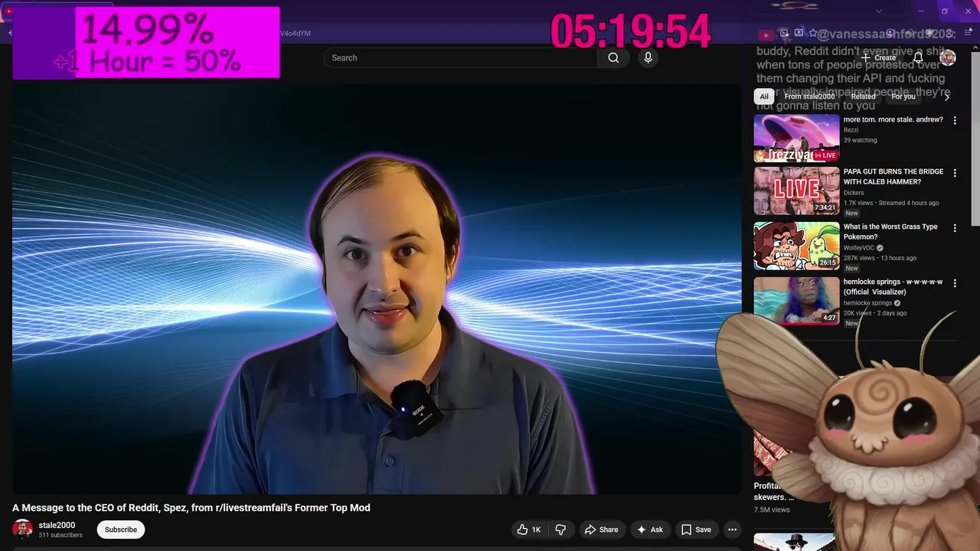Select the For you chip
The height and width of the screenshot is (551, 980).
[x=903, y=96]
